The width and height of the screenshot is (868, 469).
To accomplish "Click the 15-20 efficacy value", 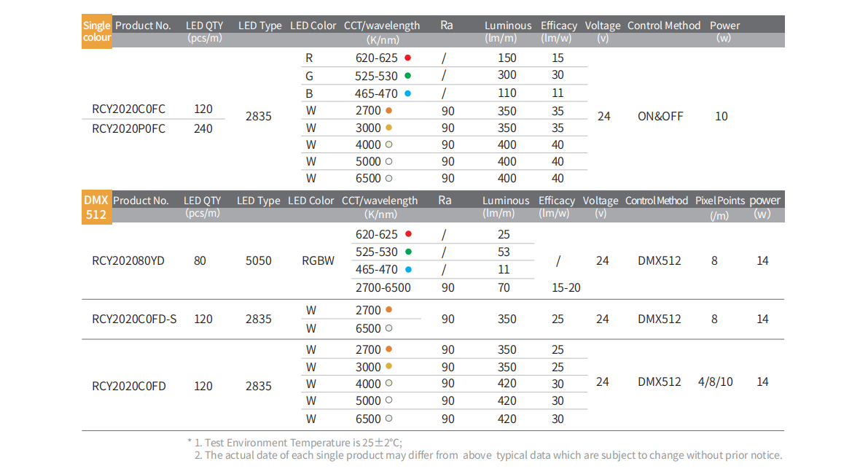I will point(566,287).
